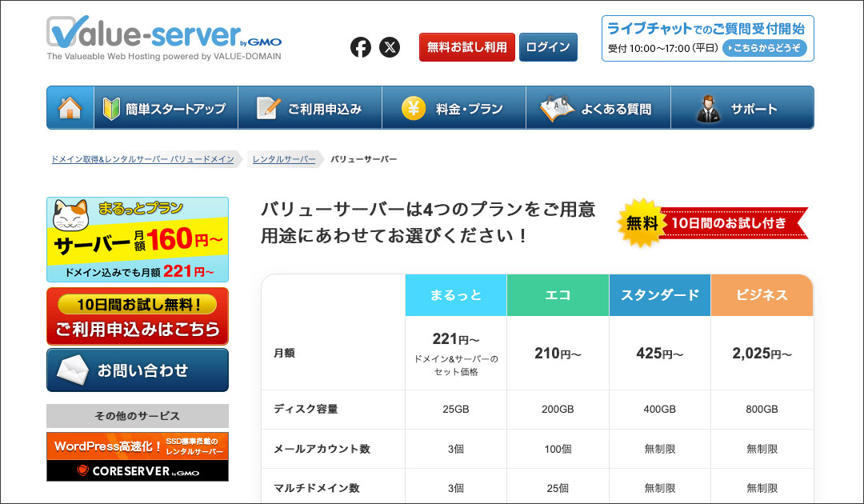The width and height of the screenshot is (864, 504).
Task: Click こちらからどうぞ live chat button
Action: tap(765, 48)
